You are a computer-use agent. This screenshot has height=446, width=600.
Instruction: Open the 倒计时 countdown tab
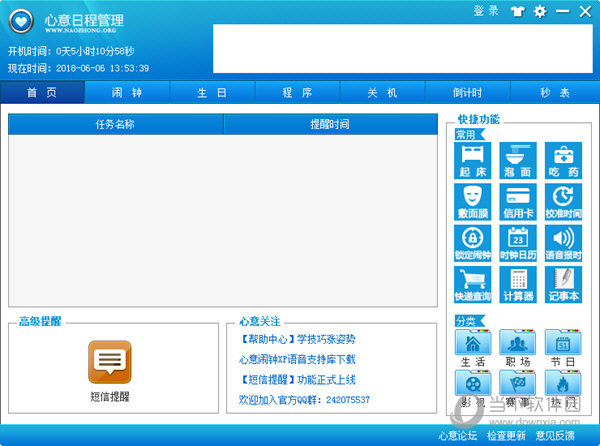468,93
